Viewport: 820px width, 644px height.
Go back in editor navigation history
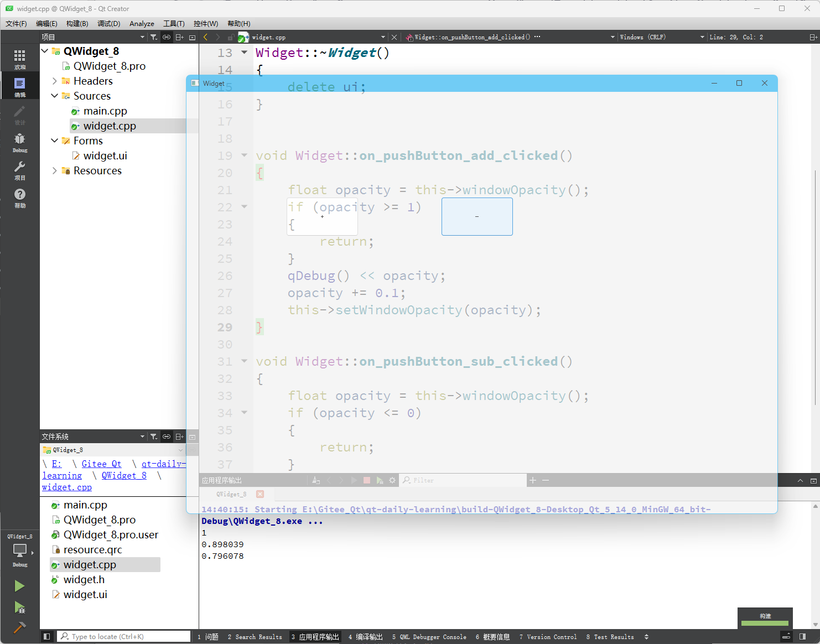(205, 37)
